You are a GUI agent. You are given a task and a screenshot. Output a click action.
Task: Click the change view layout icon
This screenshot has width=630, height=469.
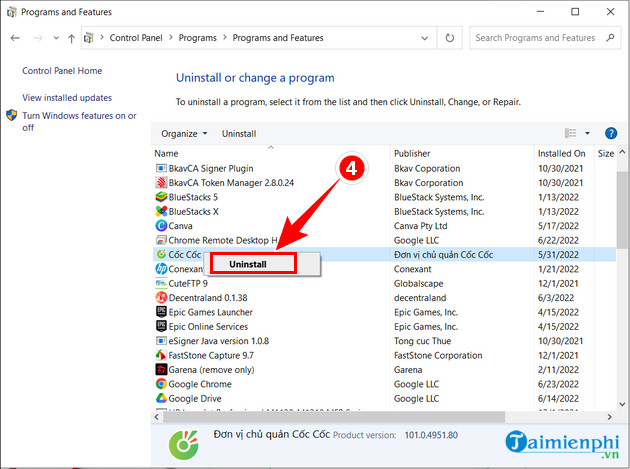[x=571, y=133]
